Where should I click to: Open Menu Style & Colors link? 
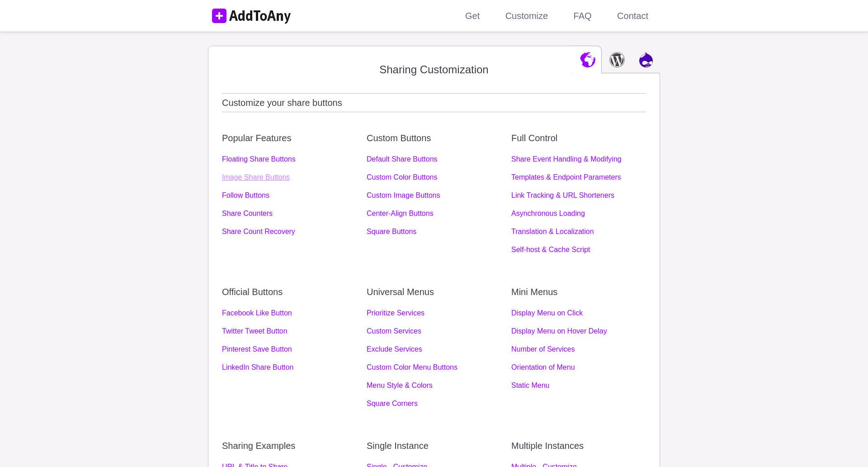coord(400,385)
